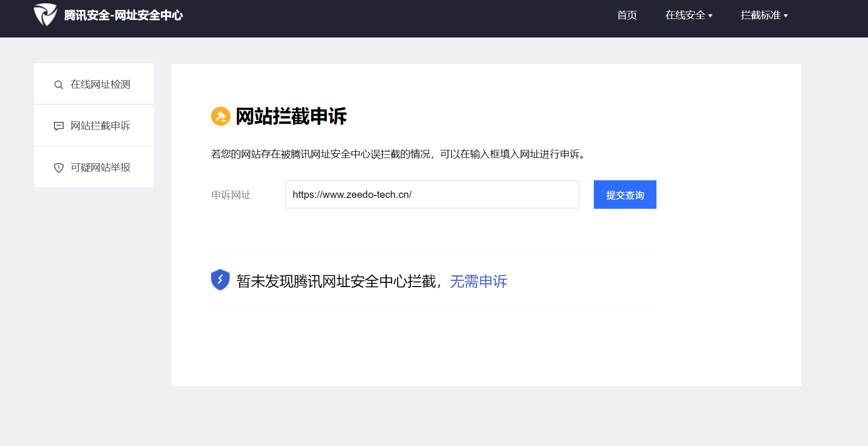Viewport: 868px width, 446px height.
Task: Click the chat bubble icon for 网站拦截申诉
Action: (x=58, y=126)
